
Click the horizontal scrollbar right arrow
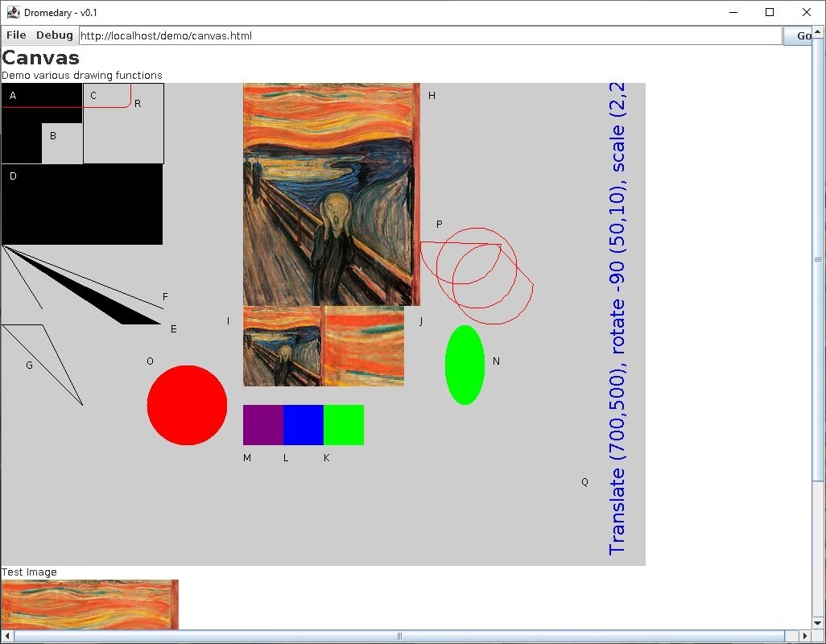[x=805, y=636]
